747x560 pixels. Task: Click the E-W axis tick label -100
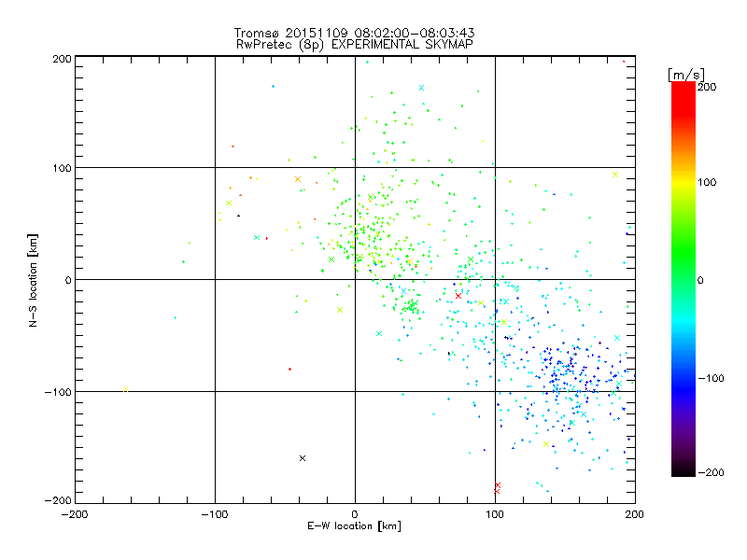[x=215, y=514]
